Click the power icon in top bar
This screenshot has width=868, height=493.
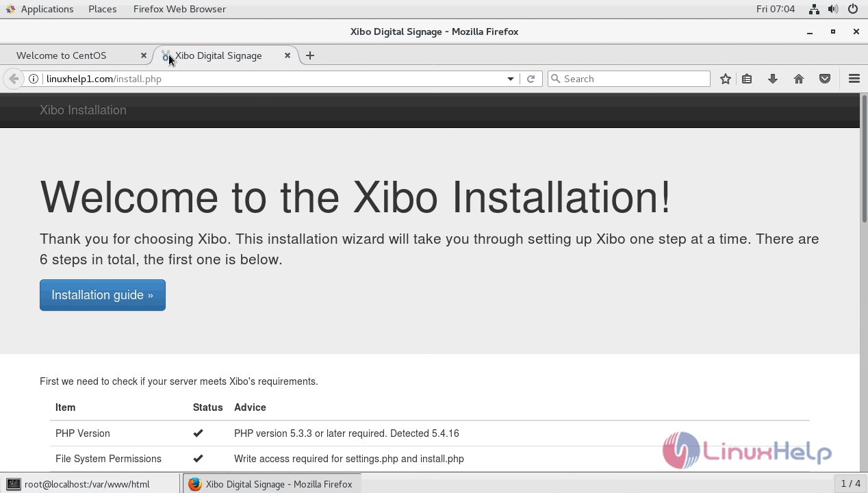click(853, 9)
